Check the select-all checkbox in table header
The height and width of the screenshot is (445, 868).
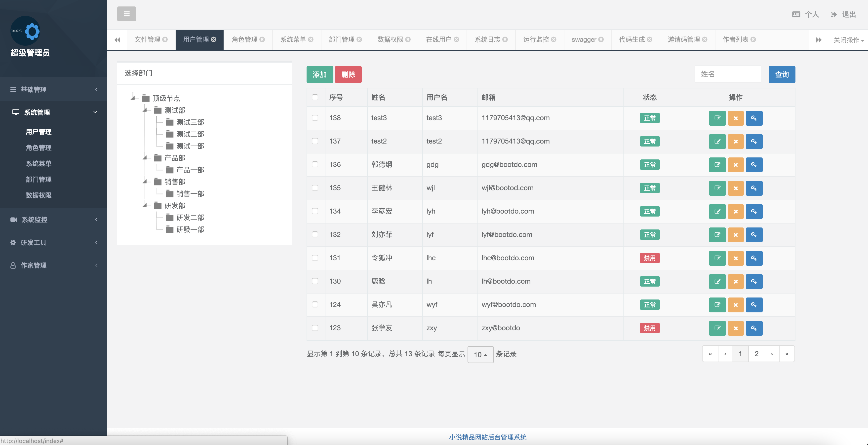point(315,97)
